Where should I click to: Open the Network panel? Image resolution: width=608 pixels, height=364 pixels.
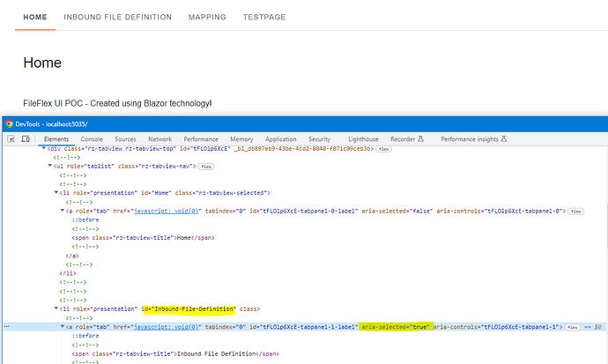(x=159, y=139)
